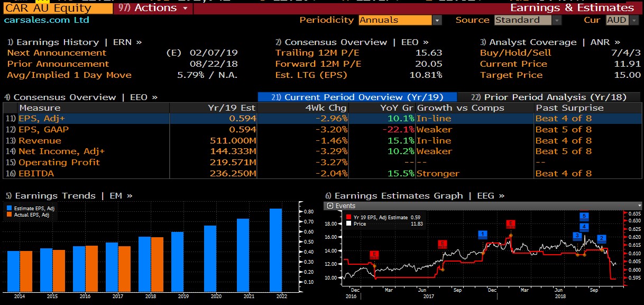The height and width of the screenshot is (305, 644).
Task: Click the Est. LTG (EPS) value 10.81%
Action: point(426,75)
